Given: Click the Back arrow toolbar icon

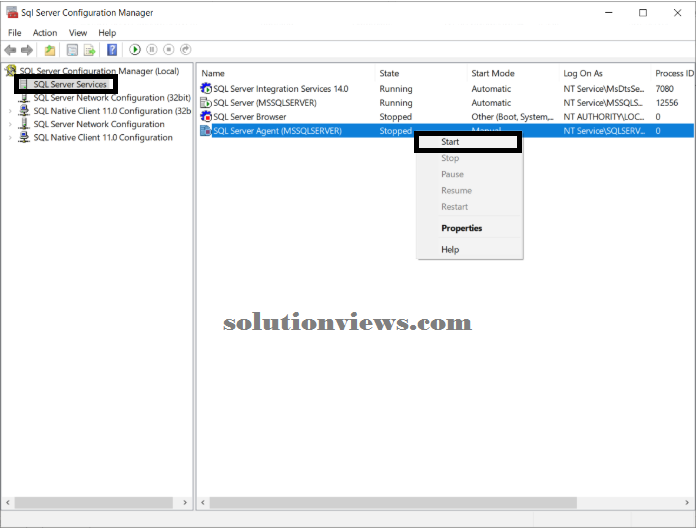Looking at the screenshot, I should point(10,50).
